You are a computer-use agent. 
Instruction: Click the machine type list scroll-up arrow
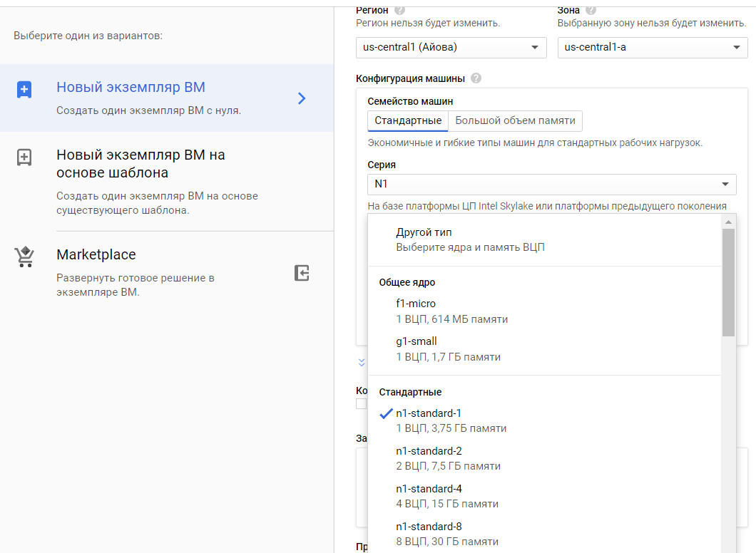click(727, 222)
